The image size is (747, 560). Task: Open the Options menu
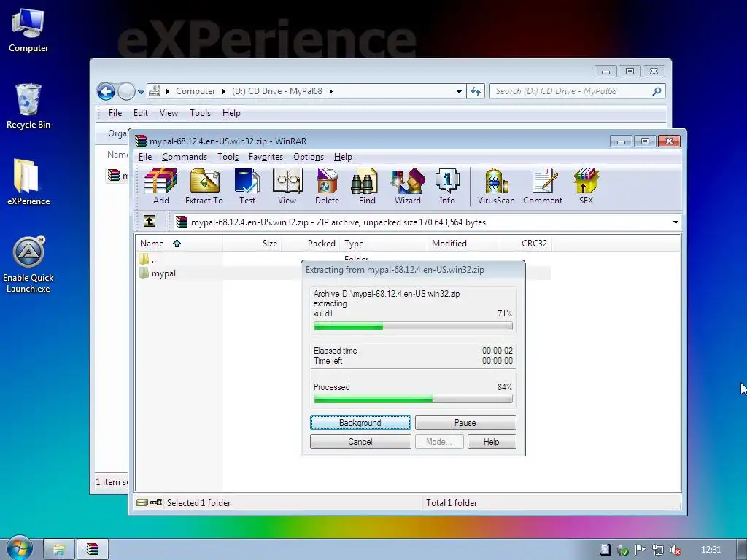[x=309, y=157]
